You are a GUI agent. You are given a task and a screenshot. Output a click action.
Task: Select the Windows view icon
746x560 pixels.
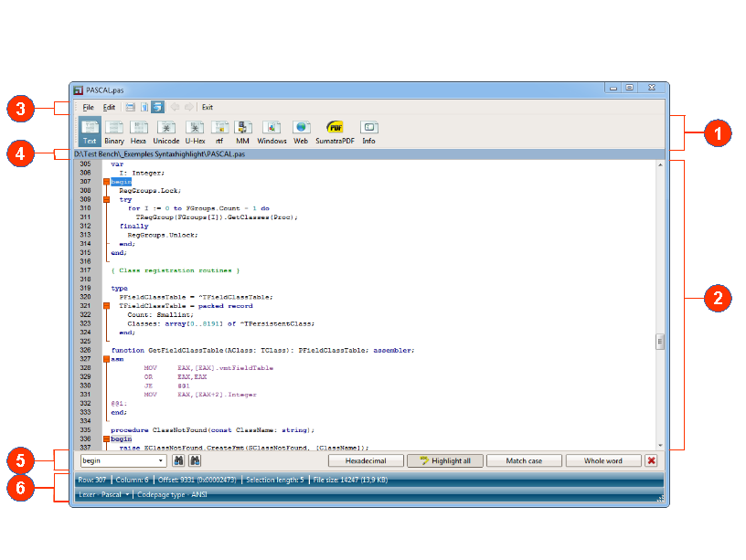[272, 132]
